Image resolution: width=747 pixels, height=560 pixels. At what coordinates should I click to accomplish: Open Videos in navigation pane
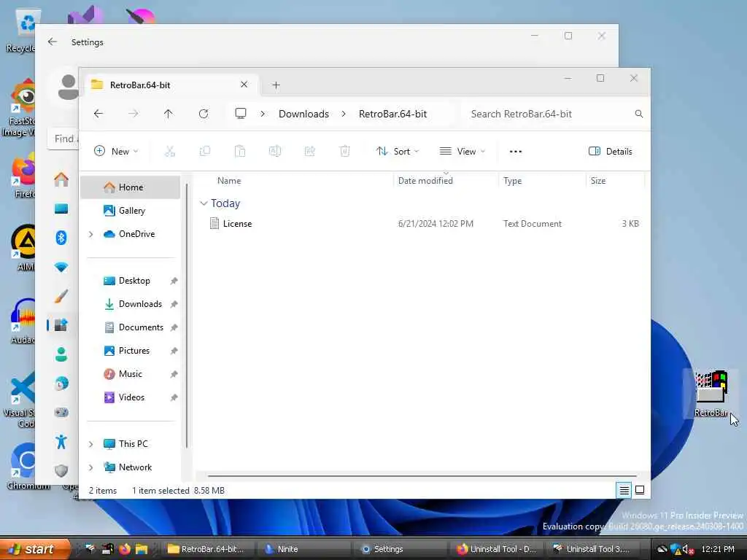pos(131,397)
